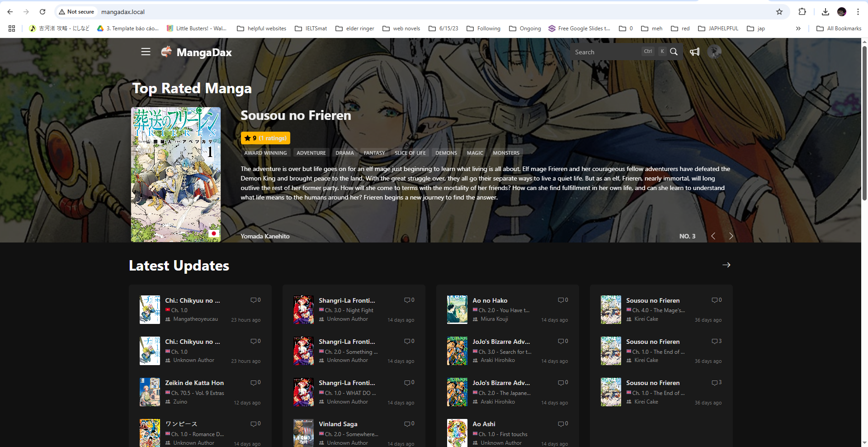
Task: Open uploader Zuino link
Action: pyautogui.click(x=180, y=402)
